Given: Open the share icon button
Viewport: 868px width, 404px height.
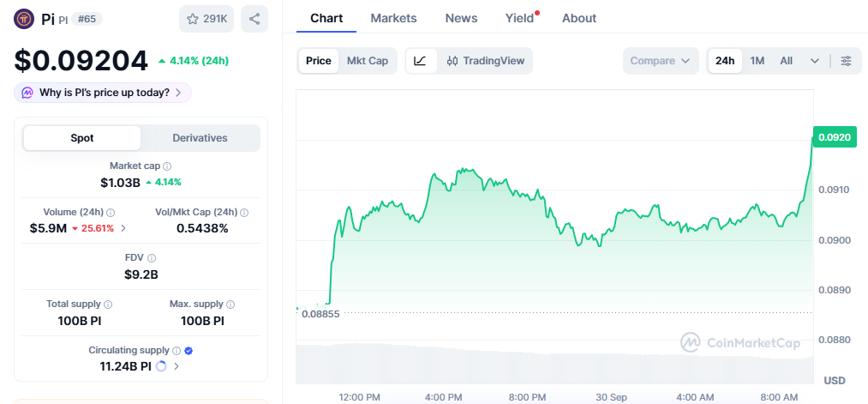Looking at the screenshot, I should (x=254, y=19).
